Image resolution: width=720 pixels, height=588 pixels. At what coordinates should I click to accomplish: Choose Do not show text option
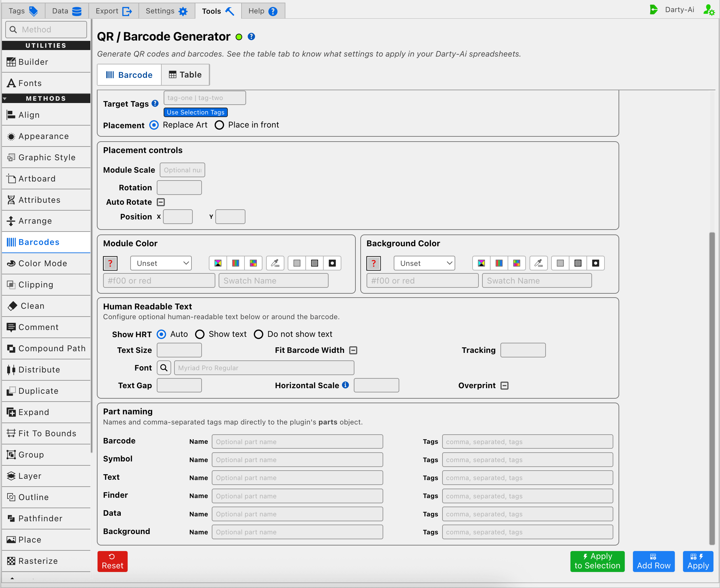[x=258, y=334]
